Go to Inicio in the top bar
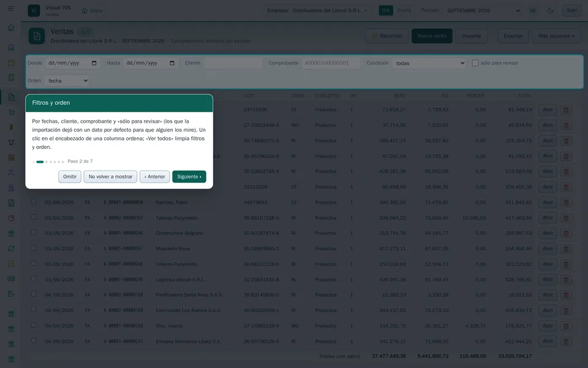Viewport: 588px width, 368px height. 92,10
